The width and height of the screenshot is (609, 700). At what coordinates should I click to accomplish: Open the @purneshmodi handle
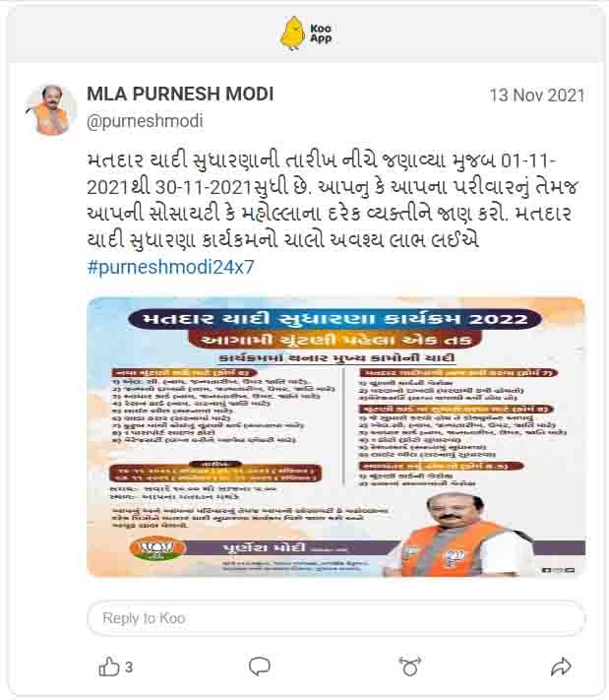pos(145,121)
